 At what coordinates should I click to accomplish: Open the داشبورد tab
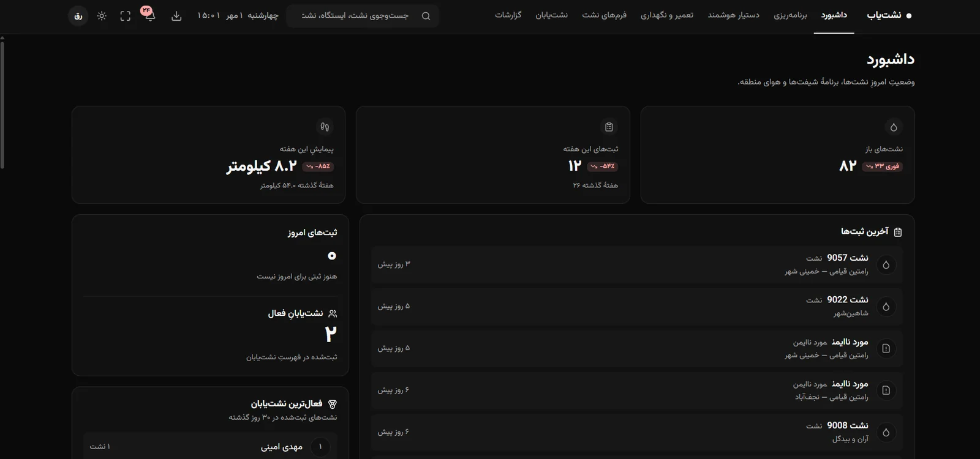tap(834, 15)
